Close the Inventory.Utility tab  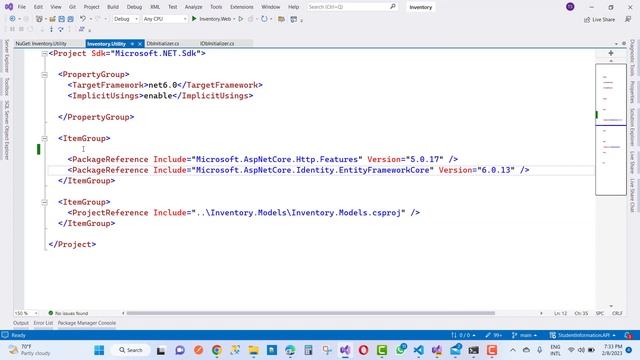click(x=140, y=44)
